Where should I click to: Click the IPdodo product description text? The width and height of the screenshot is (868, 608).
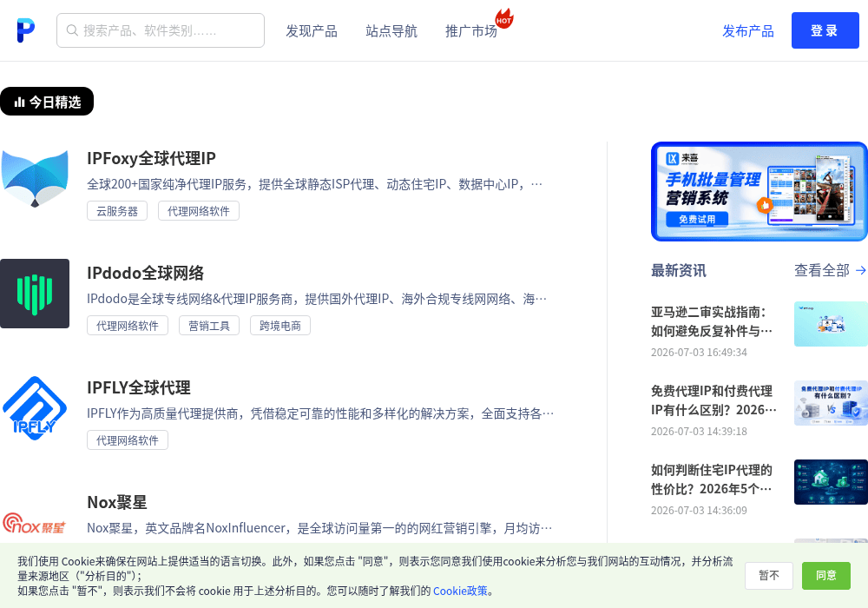click(x=317, y=299)
